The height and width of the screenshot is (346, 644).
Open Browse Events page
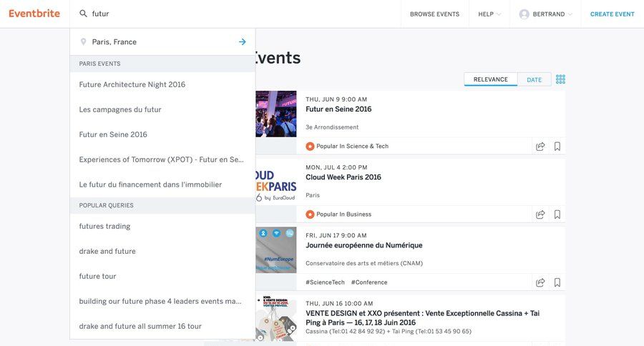coord(434,14)
